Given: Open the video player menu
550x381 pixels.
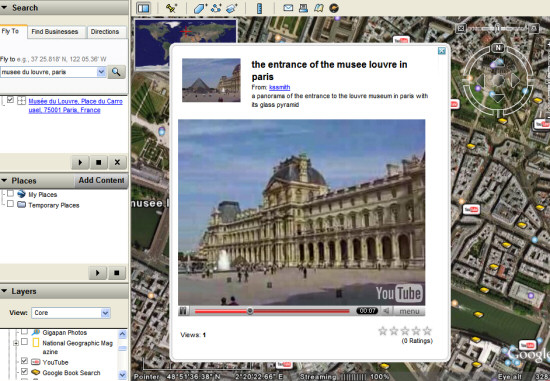Looking at the screenshot, I should pos(409,311).
